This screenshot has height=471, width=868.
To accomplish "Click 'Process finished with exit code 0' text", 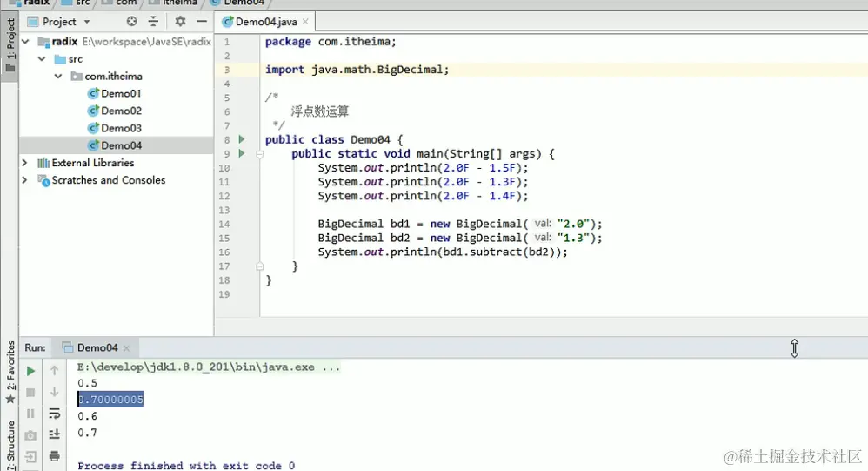I will pyautogui.click(x=186, y=466).
